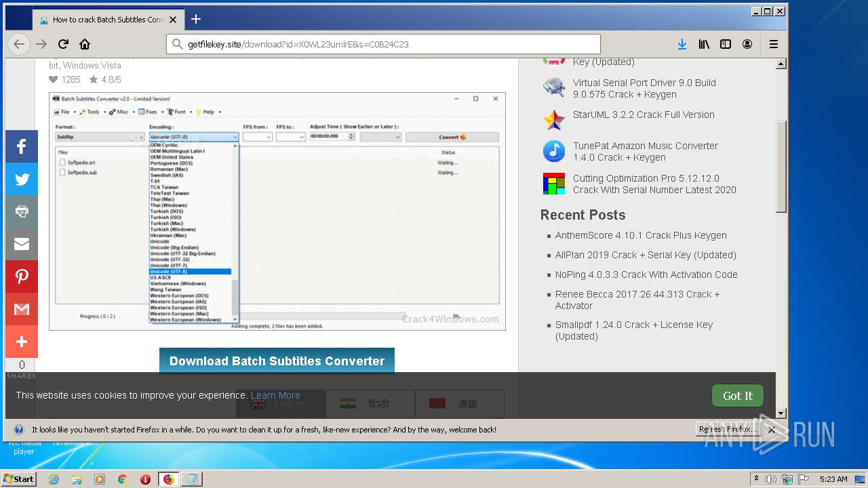Launch Internet Explorer from the taskbar
This screenshot has height=488, width=868.
click(54, 479)
